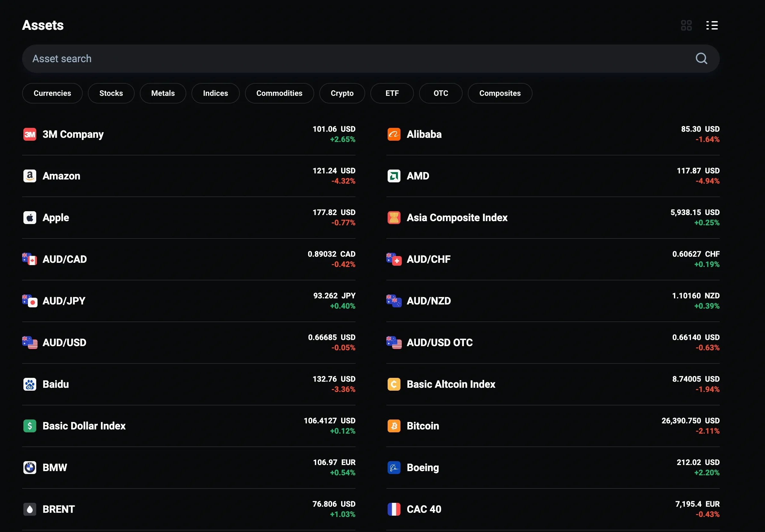Click the 5,938.15 USD index value
This screenshot has width=765, height=532.
pyautogui.click(x=695, y=212)
